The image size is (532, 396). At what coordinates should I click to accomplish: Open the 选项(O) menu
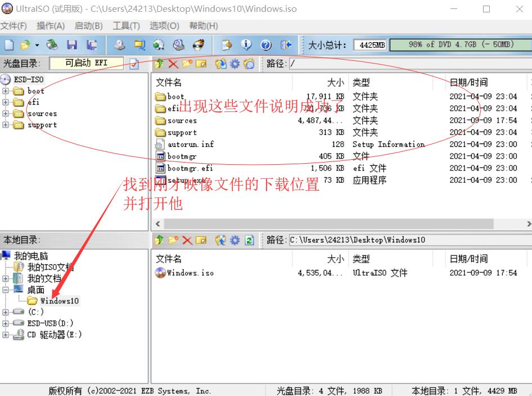pyautogui.click(x=164, y=26)
